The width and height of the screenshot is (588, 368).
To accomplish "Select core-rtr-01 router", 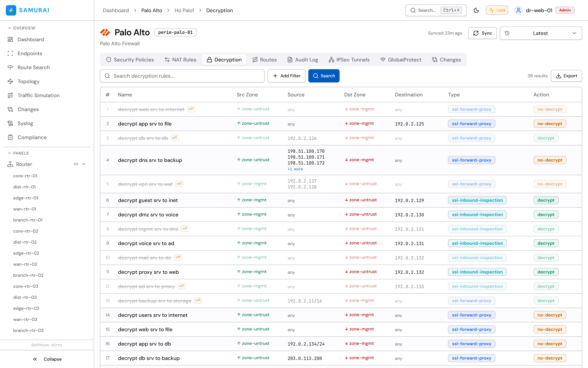I will coord(25,176).
